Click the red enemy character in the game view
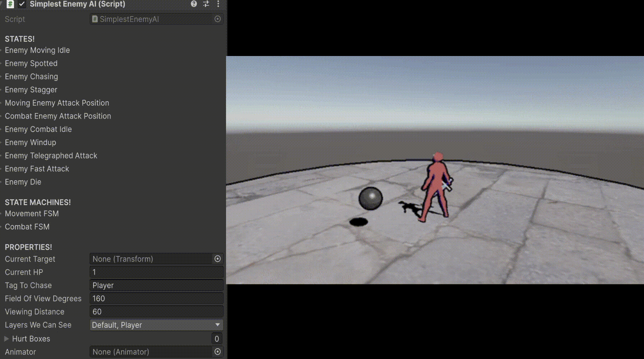Viewport: 644px width, 359px height. click(x=436, y=187)
